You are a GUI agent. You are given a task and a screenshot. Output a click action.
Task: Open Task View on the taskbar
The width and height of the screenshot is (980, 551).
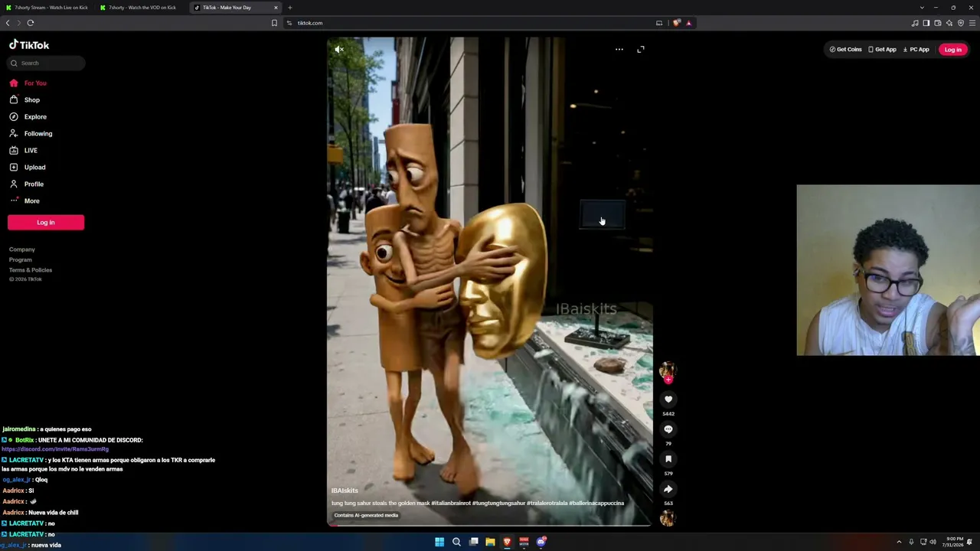point(474,542)
